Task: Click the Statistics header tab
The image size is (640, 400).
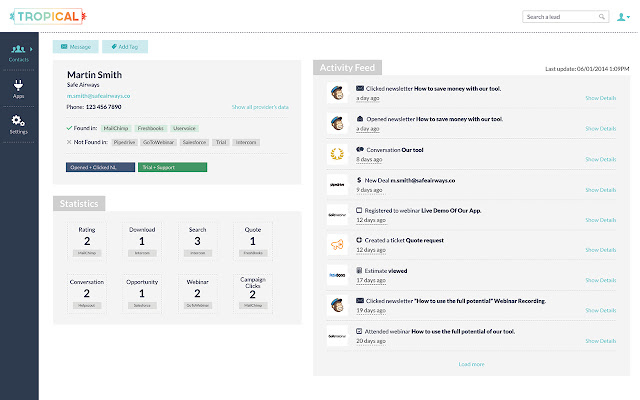Action: click(x=79, y=204)
